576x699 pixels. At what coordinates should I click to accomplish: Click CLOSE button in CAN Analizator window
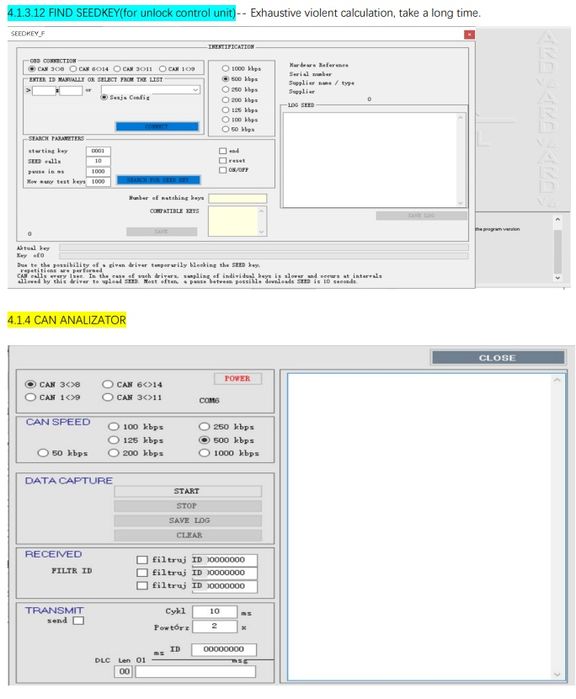pyautogui.click(x=498, y=358)
